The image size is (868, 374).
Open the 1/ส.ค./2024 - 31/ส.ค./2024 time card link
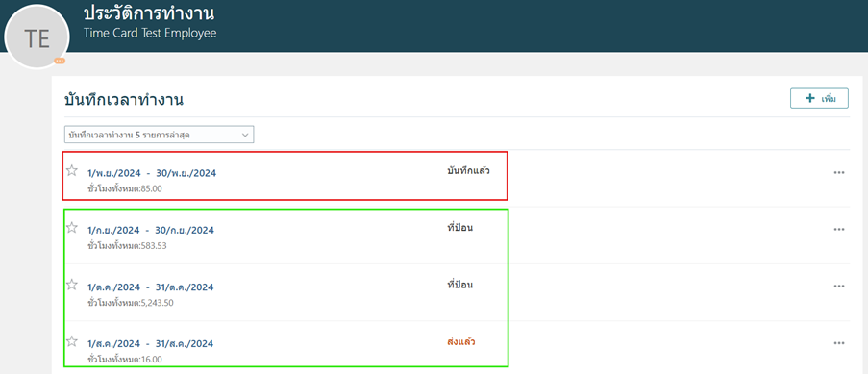click(x=151, y=344)
